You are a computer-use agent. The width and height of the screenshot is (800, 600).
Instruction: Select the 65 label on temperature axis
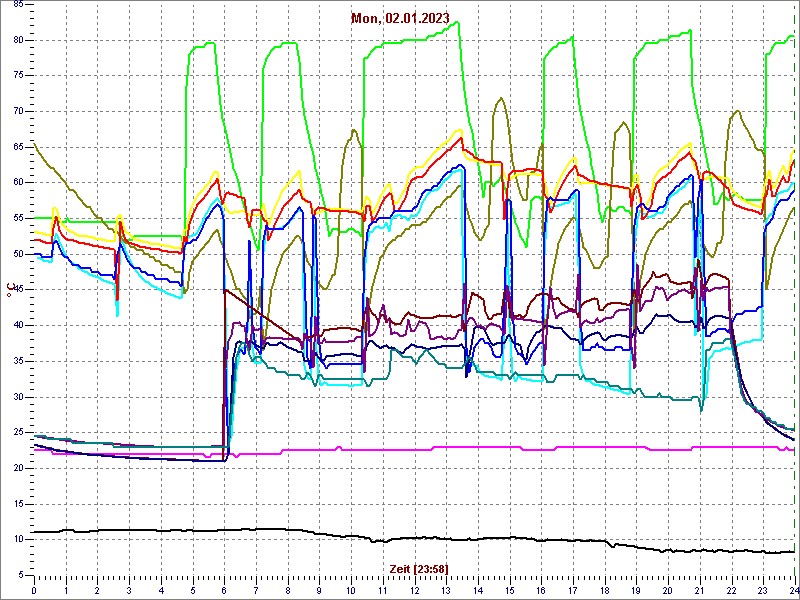pyautogui.click(x=17, y=147)
